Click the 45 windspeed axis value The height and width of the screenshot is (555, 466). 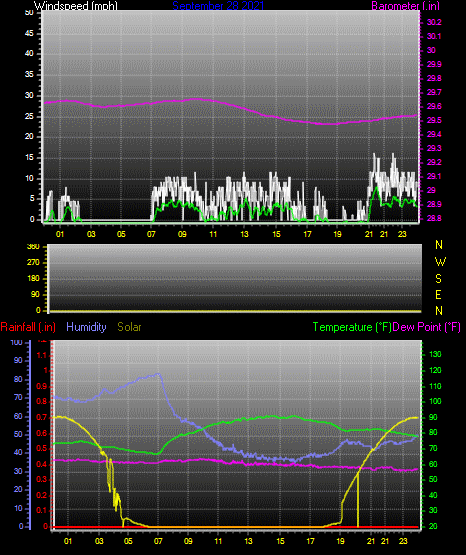coord(29,33)
